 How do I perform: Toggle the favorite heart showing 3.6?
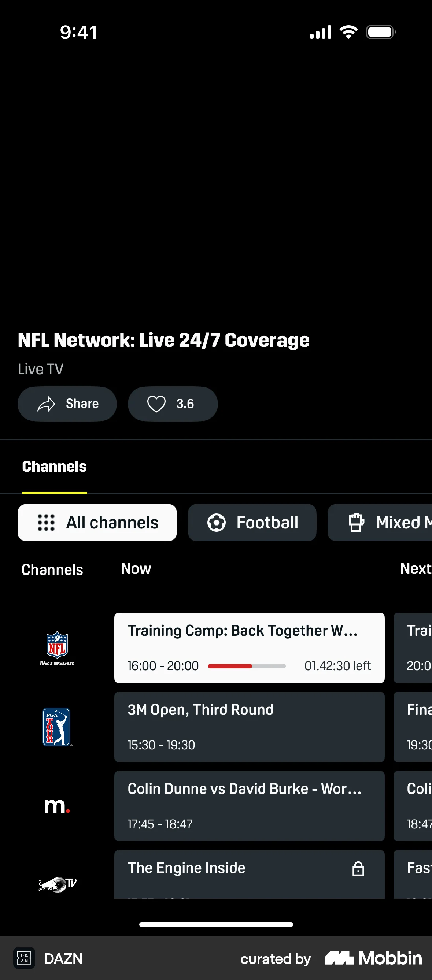[x=173, y=404]
